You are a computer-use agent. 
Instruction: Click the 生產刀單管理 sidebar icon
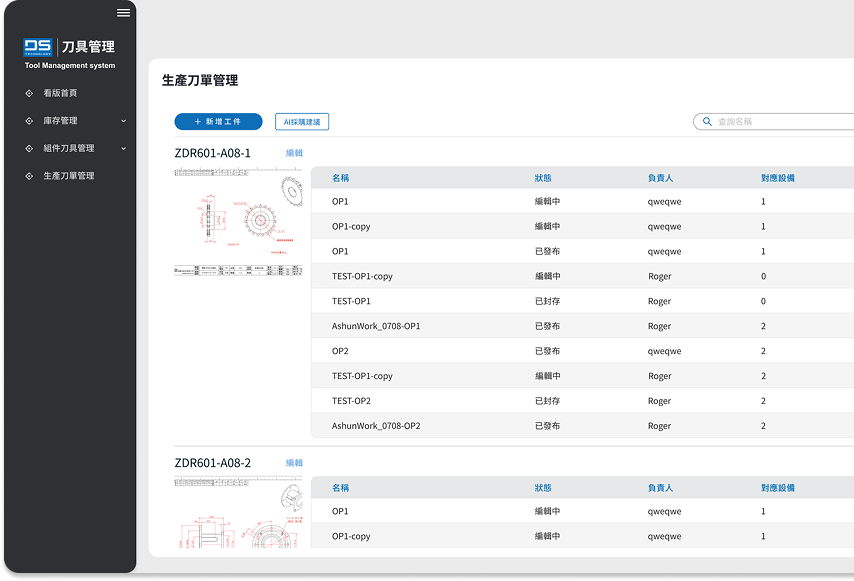[29, 176]
